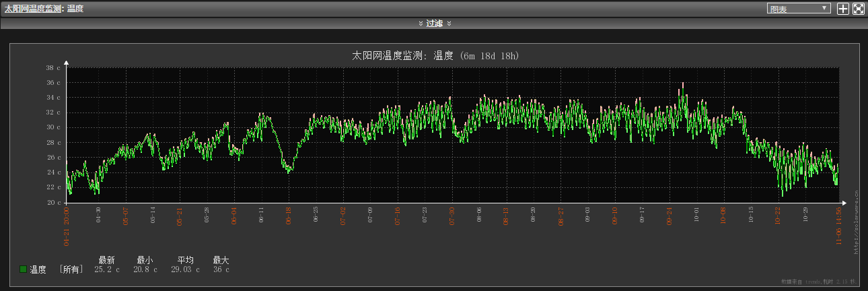Click the plus icon to add to favorites

click(843, 9)
